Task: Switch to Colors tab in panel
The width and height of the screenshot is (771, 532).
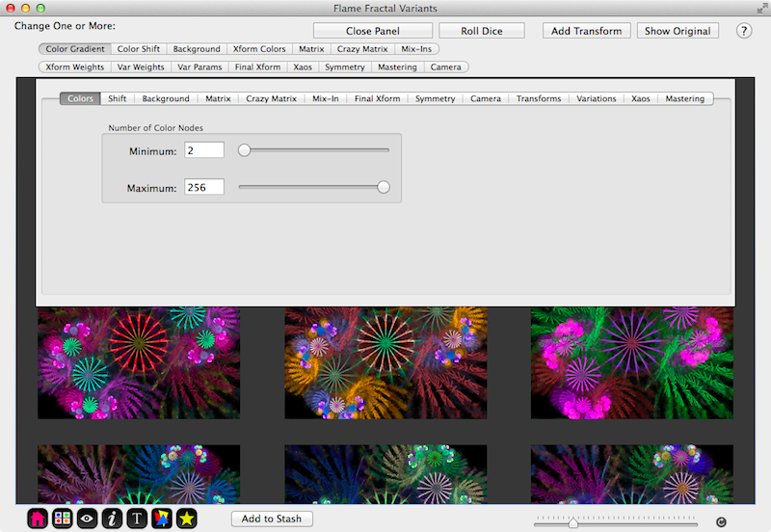Action: tap(80, 99)
